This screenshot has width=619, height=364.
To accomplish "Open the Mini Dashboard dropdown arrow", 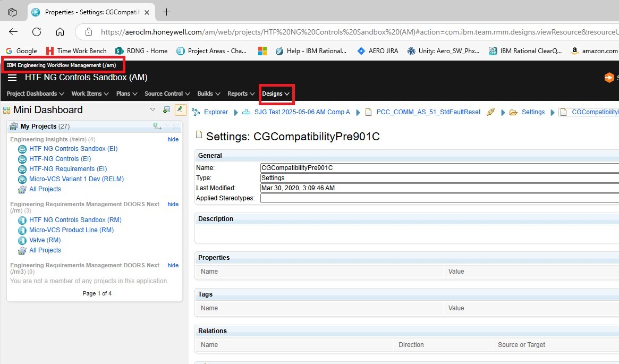I will tap(152, 110).
